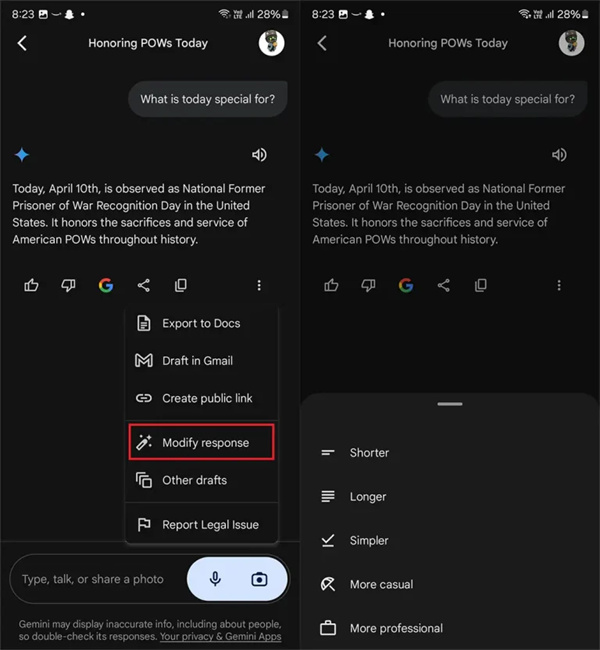Tap bottom sheet drag handle
The width and height of the screenshot is (600, 650).
pos(450,404)
